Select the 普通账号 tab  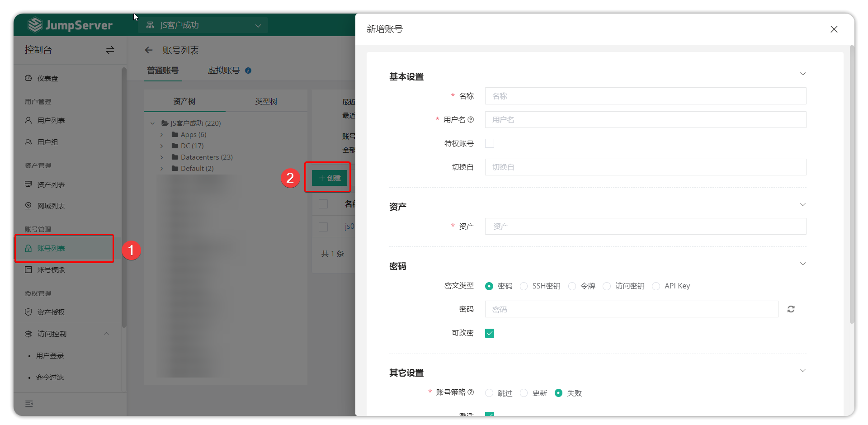163,71
